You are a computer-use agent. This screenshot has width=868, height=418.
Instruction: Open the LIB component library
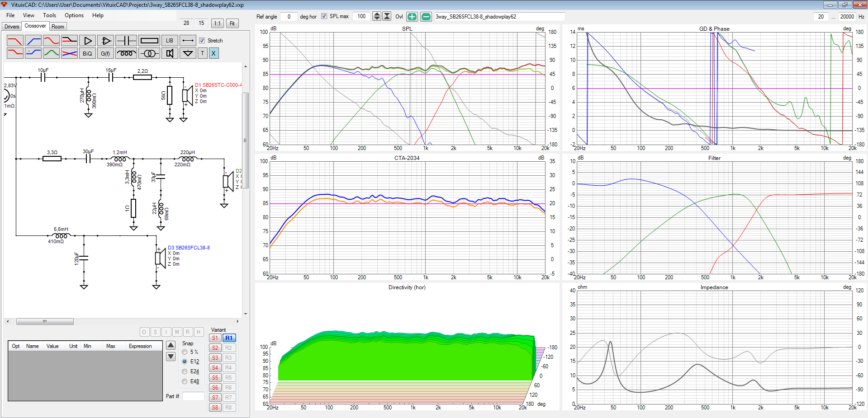170,41
